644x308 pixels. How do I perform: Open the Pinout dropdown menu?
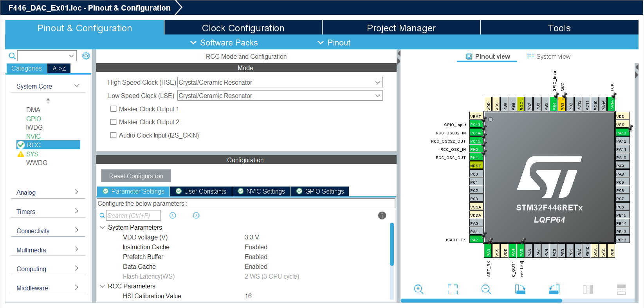[334, 42]
